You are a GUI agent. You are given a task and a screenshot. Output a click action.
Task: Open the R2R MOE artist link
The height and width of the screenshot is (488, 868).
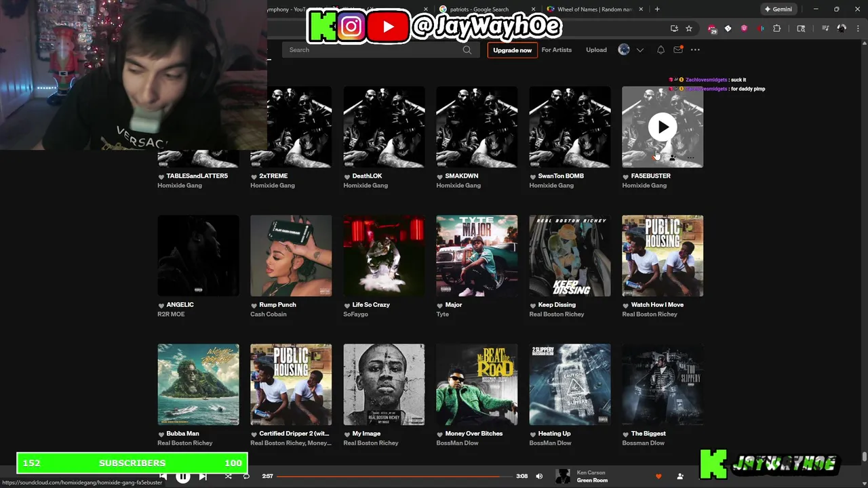(171, 314)
